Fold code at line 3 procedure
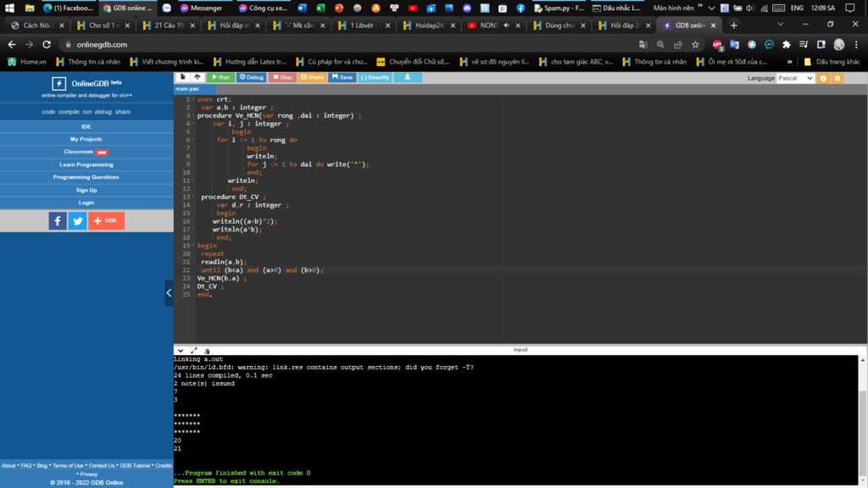868x488 pixels. pos(193,115)
